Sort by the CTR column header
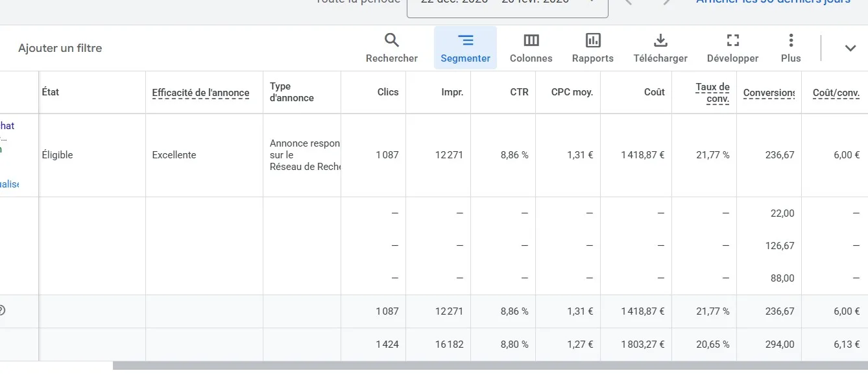The image size is (868, 375). pyautogui.click(x=519, y=92)
